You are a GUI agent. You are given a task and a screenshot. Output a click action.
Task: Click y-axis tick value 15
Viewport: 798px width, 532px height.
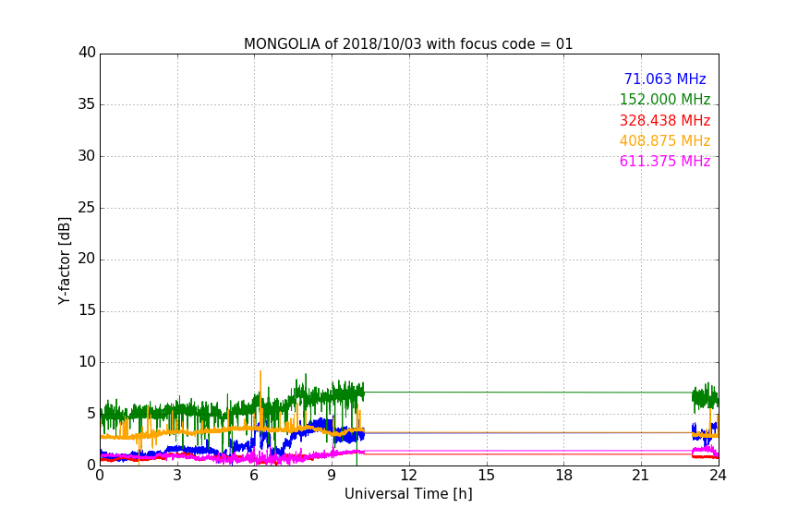pyautogui.click(x=87, y=310)
